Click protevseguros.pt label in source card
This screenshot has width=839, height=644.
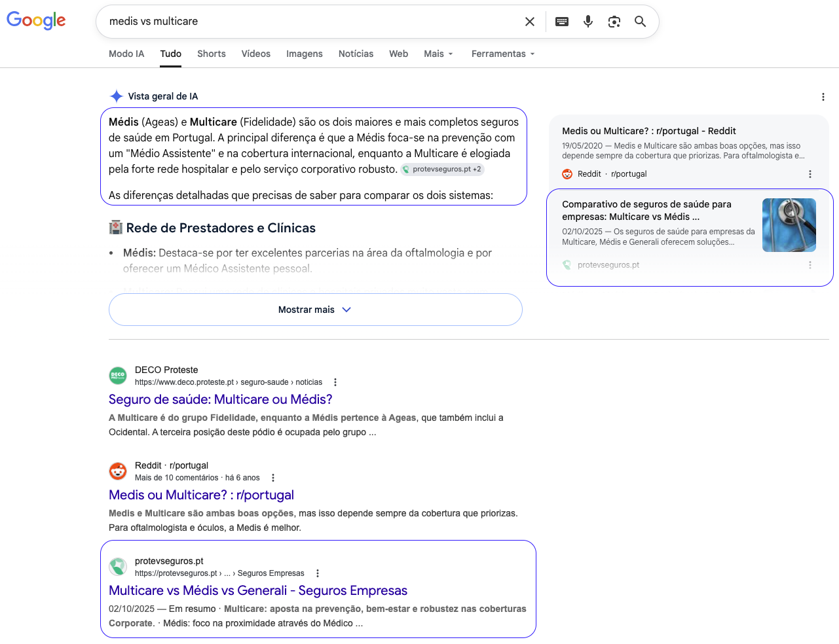pyautogui.click(x=608, y=265)
